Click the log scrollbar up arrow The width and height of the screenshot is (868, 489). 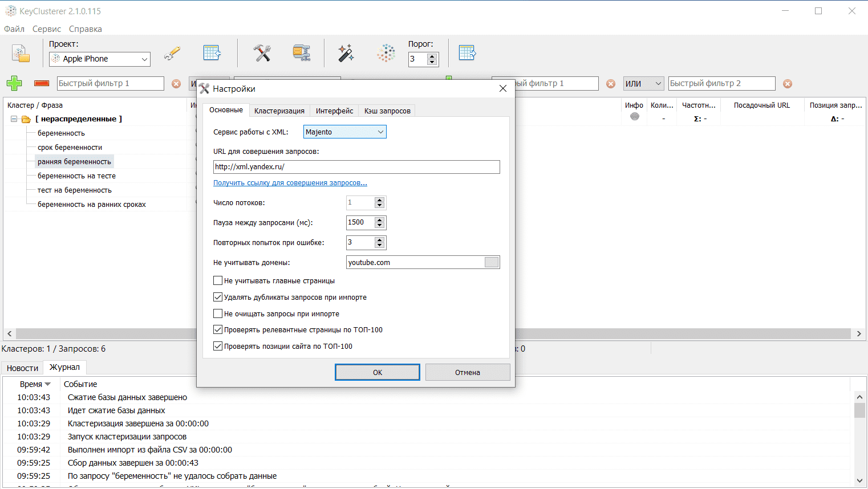click(x=859, y=397)
